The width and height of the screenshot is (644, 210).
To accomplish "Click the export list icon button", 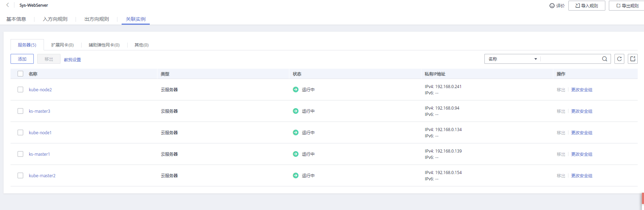I will tap(633, 59).
